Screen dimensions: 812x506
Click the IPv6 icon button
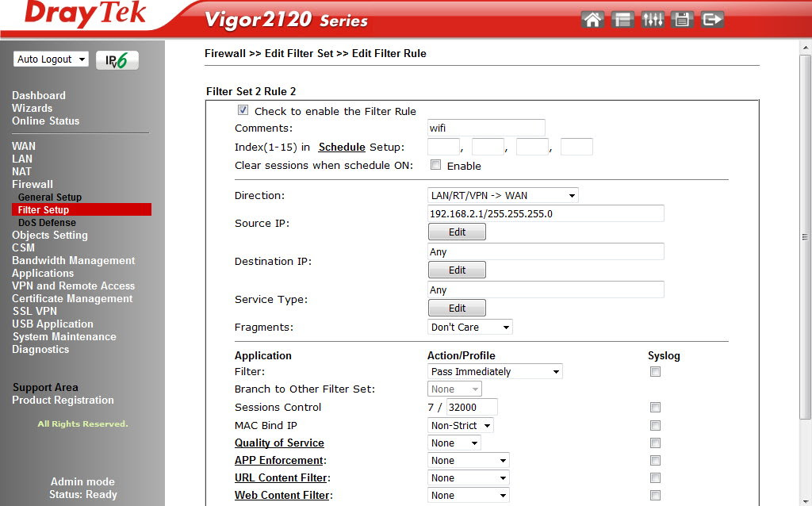[x=117, y=60]
